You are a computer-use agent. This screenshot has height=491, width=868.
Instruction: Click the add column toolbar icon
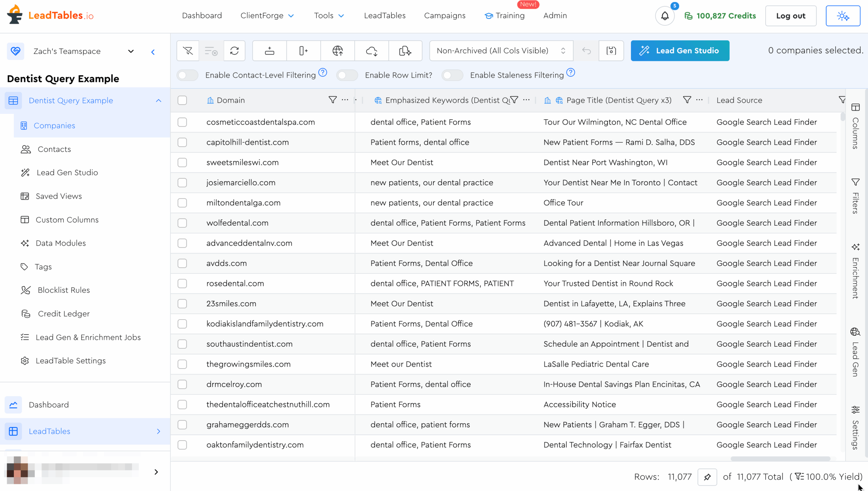coord(303,51)
